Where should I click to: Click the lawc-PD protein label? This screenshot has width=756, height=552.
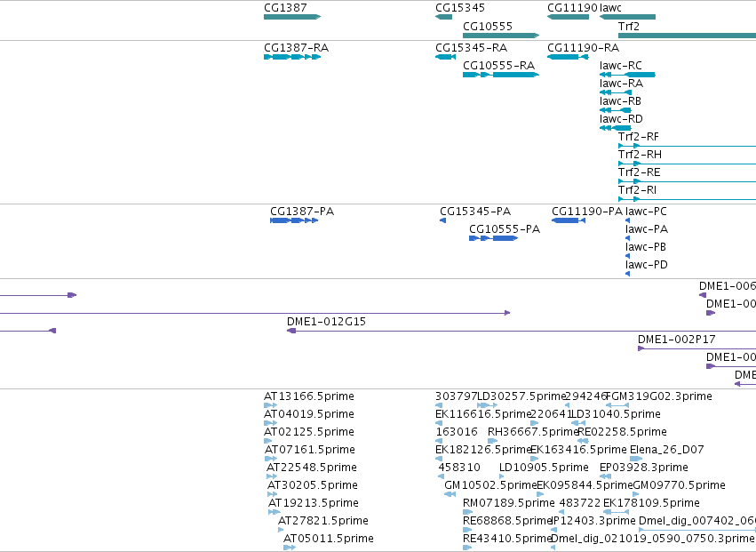coord(647,265)
